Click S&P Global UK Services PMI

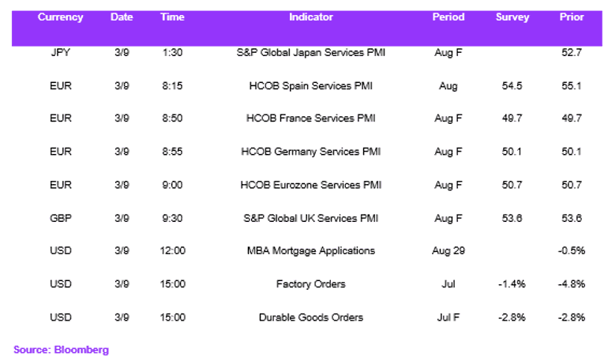[x=310, y=218]
